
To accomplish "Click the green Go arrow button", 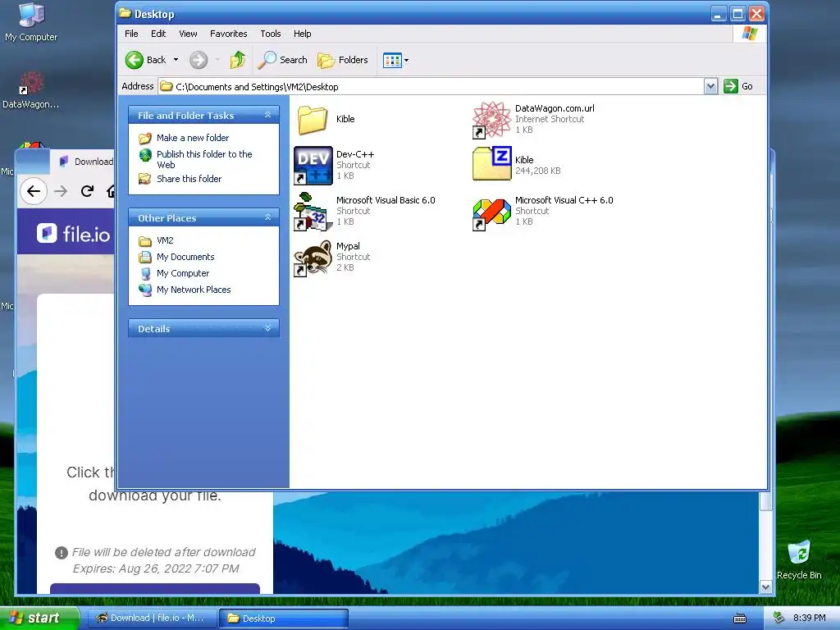I will [x=731, y=86].
